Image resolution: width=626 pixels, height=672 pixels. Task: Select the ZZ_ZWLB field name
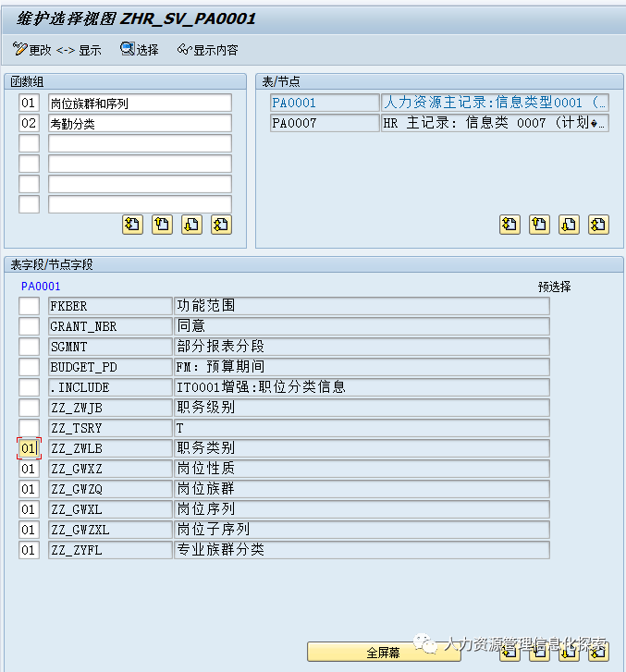[x=110, y=448]
